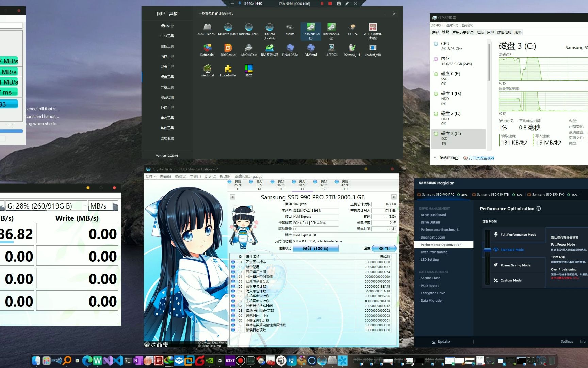Viewport: 588px width, 368px height.
Task: Open the LLFTOOL low-level format tool
Action: 331,50
